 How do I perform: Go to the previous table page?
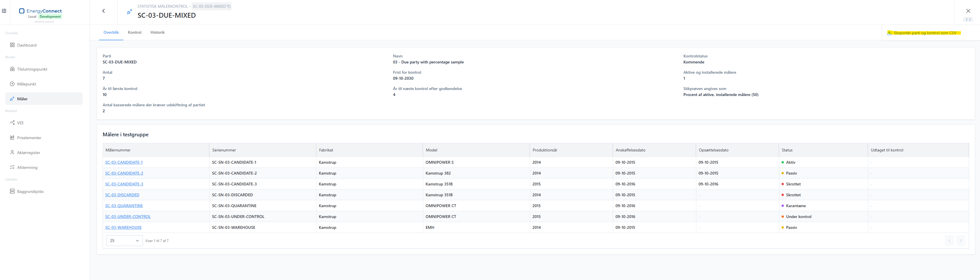(949, 241)
